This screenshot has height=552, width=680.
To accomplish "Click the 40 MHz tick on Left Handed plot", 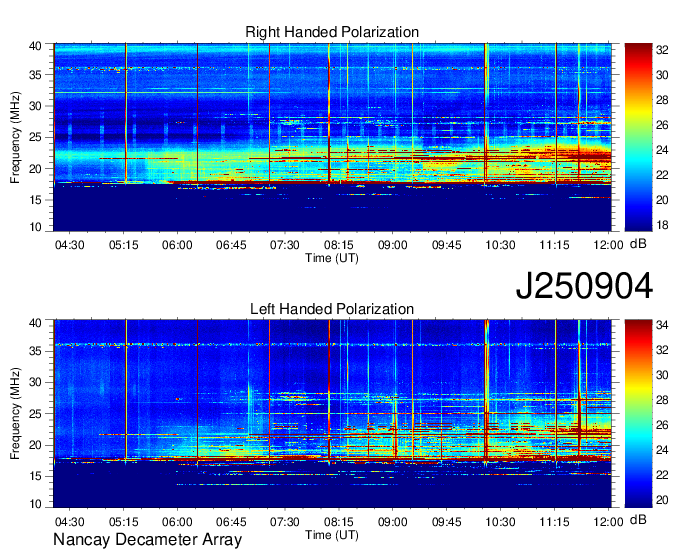I will tap(35, 323).
